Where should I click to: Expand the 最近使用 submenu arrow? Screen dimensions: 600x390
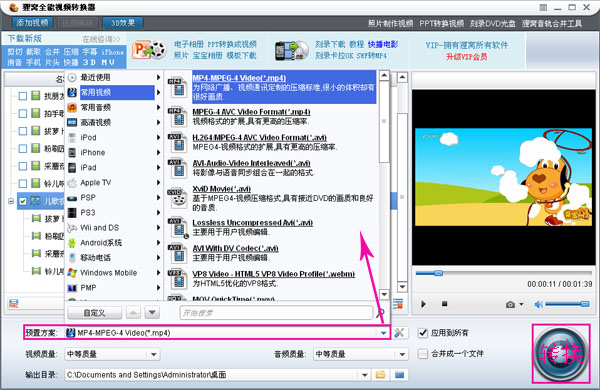[x=158, y=77]
